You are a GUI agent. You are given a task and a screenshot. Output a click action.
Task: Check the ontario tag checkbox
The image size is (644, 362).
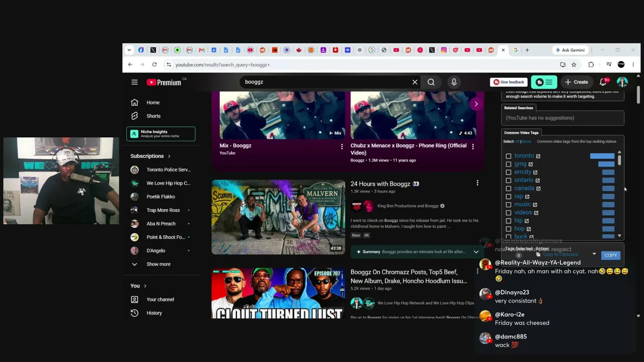508,180
